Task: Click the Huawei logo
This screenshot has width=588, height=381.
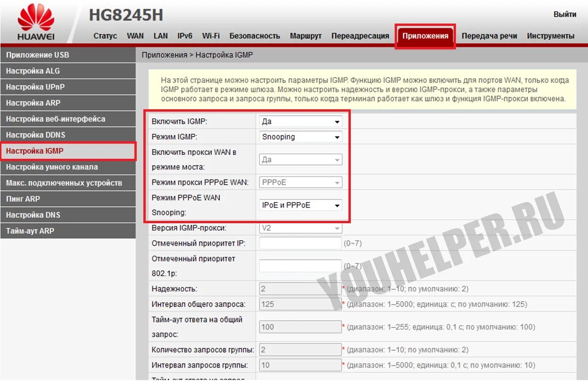Action: pyautogui.click(x=36, y=22)
